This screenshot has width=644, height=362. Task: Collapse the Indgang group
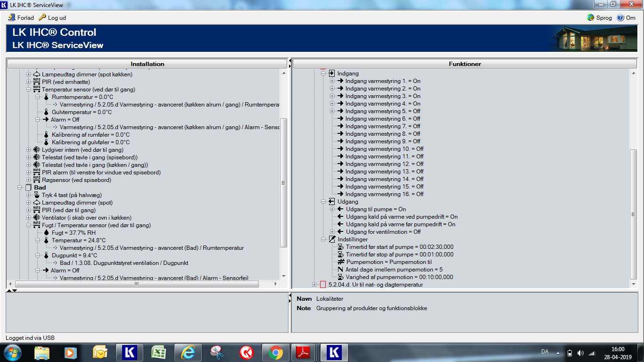[323, 74]
